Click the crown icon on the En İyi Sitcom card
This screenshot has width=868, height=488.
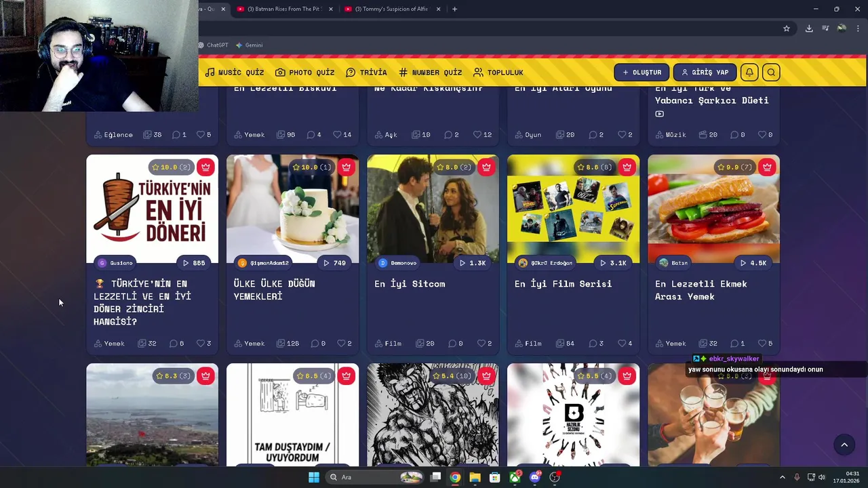point(486,167)
